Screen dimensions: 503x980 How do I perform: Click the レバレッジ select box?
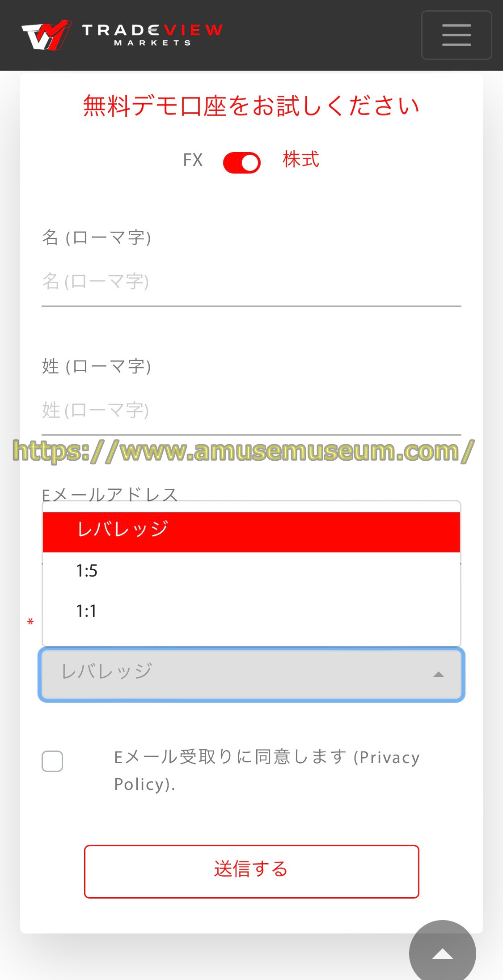(x=251, y=675)
